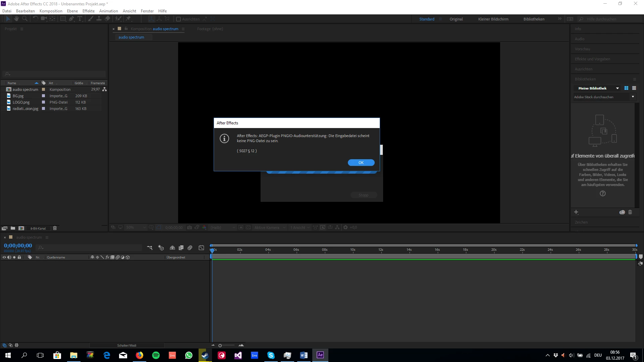Click new folder icon in Project panel

coord(13,228)
